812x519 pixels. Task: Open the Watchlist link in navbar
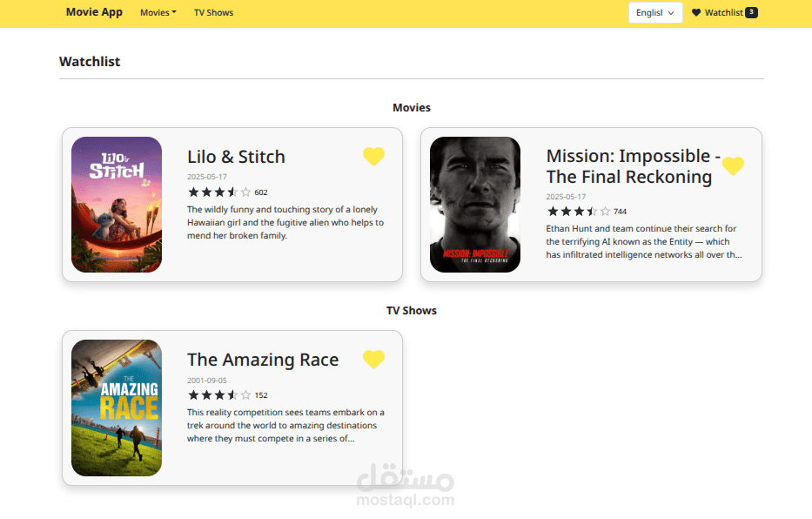724,12
